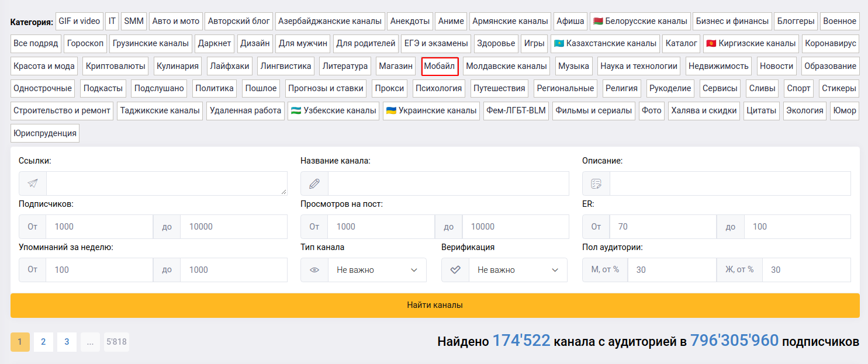Select the GIF и video category

[x=79, y=21]
